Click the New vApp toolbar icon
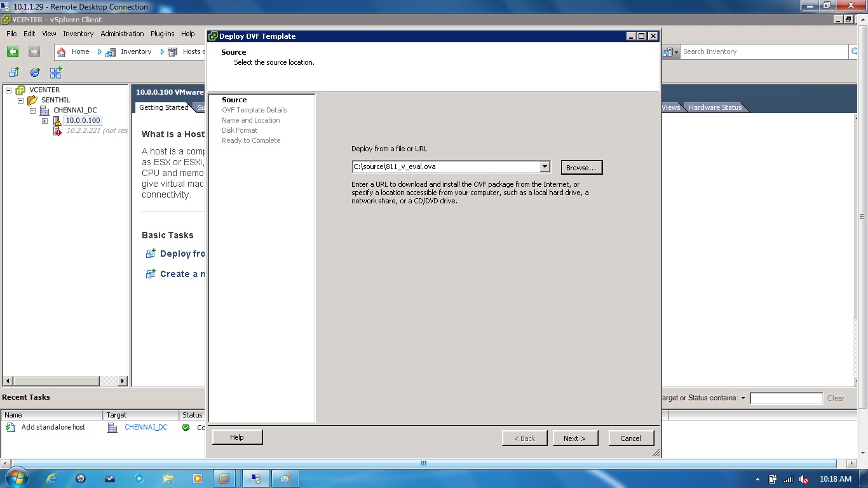 (56, 72)
